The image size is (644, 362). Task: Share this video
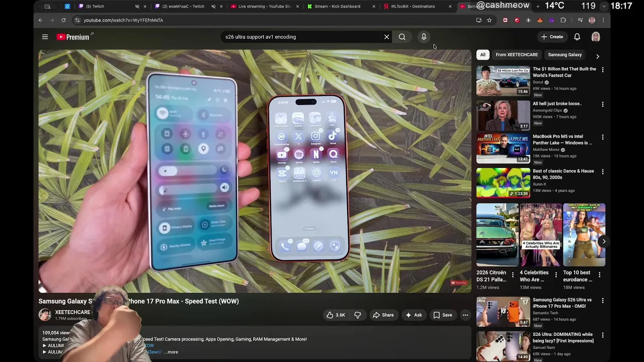383,315
